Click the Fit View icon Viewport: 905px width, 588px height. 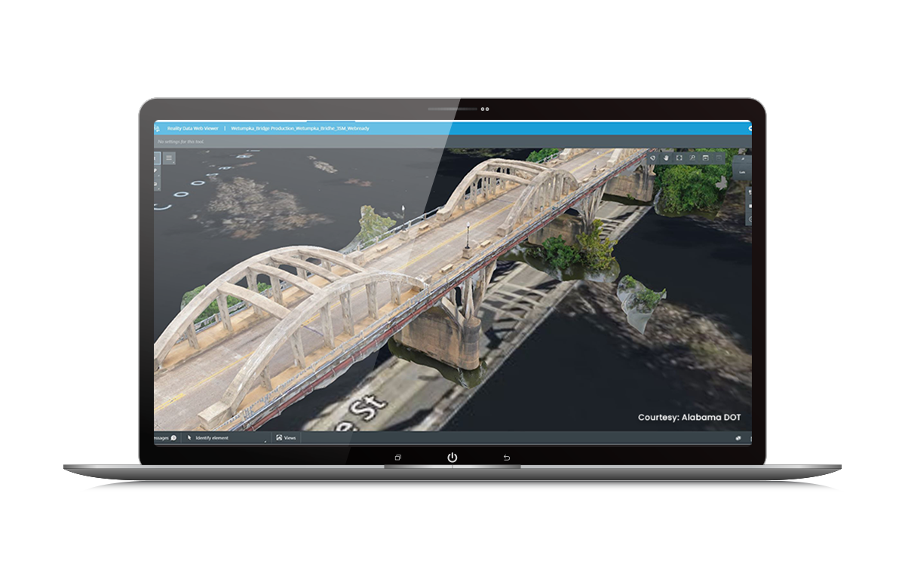pyautogui.click(x=678, y=158)
